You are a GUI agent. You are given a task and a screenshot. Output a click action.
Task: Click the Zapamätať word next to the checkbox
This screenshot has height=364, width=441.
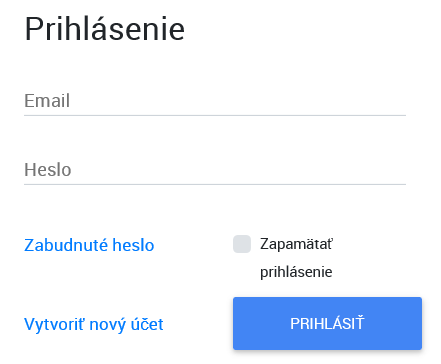pos(296,244)
